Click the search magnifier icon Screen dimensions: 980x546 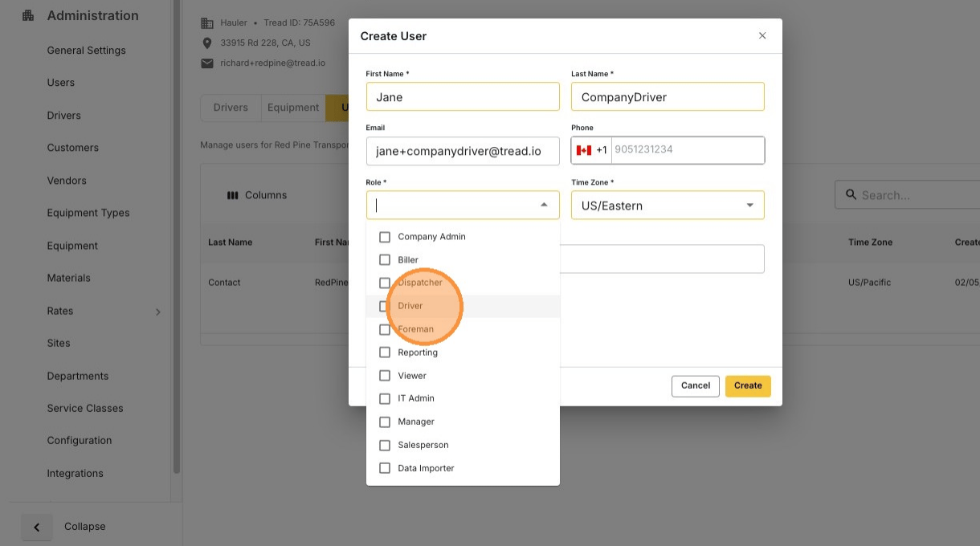(x=851, y=195)
